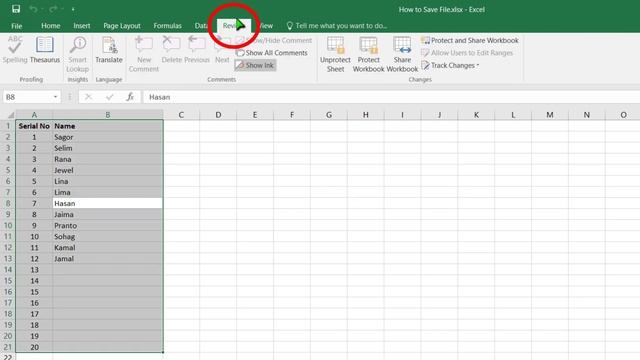Click Protect and Share Workbook
The image size is (640, 360).
[470, 40]
